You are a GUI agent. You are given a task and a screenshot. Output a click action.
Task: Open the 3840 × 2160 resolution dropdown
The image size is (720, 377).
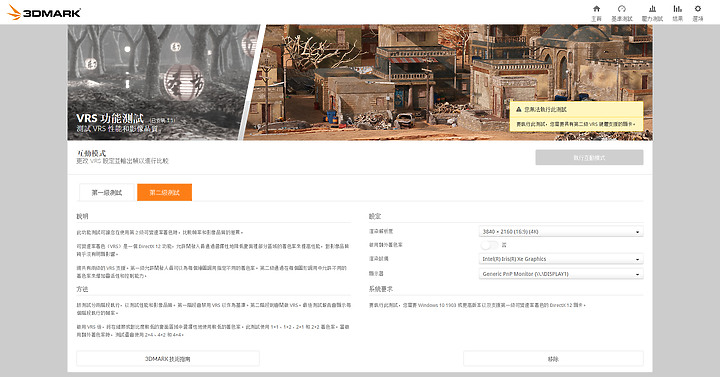pyautogui.click(x=561, y=232)
